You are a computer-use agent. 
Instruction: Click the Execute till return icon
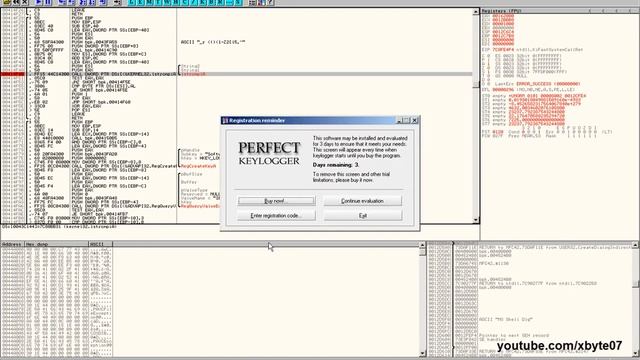(x=102, y=2)
